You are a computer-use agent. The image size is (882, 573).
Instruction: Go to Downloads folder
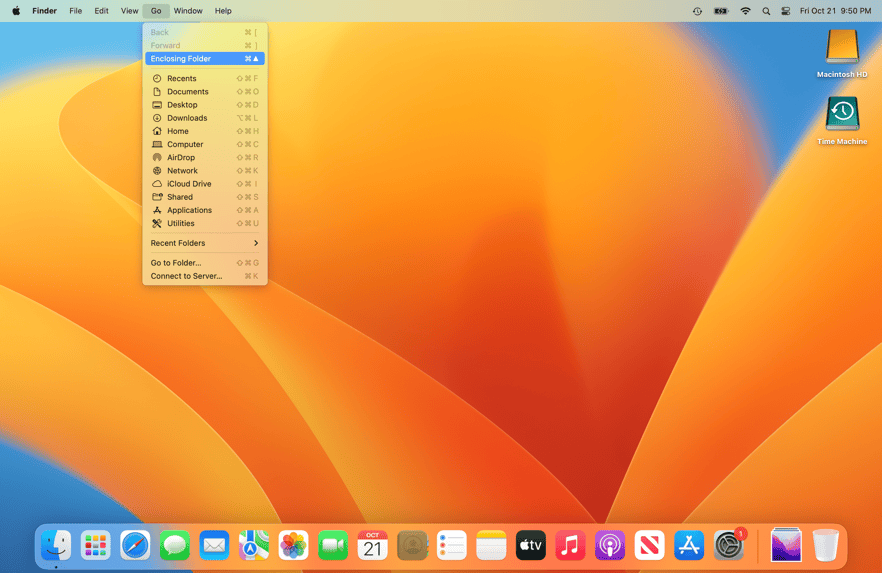click(x=205, y=118)
